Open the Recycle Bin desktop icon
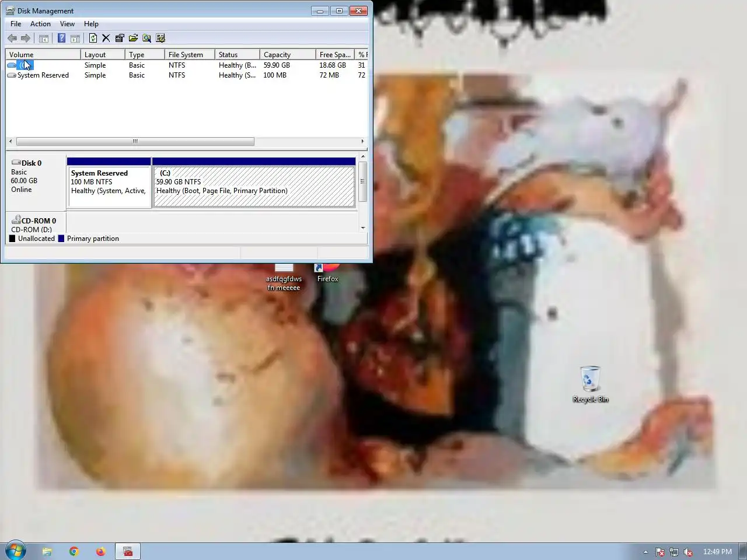 click(x=590, y=384)
